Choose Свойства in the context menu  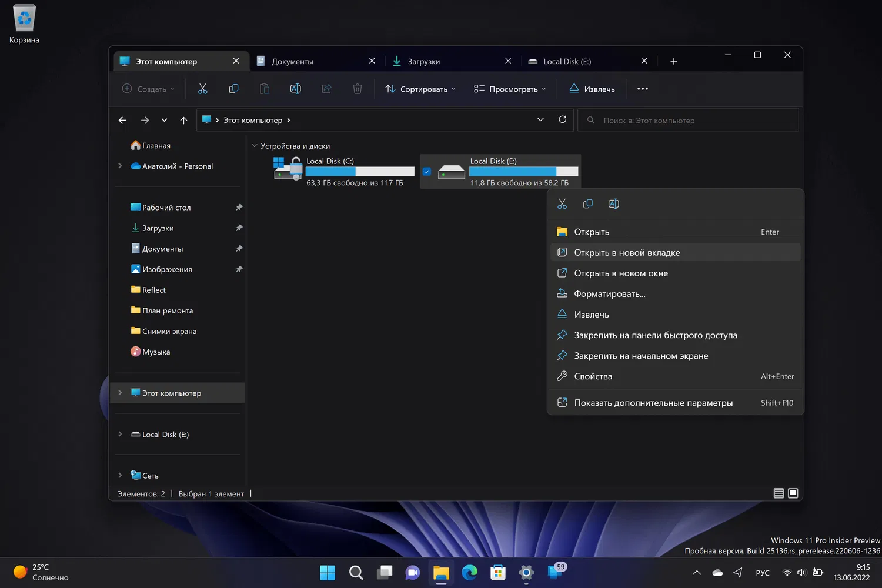[x=593, y=376]
